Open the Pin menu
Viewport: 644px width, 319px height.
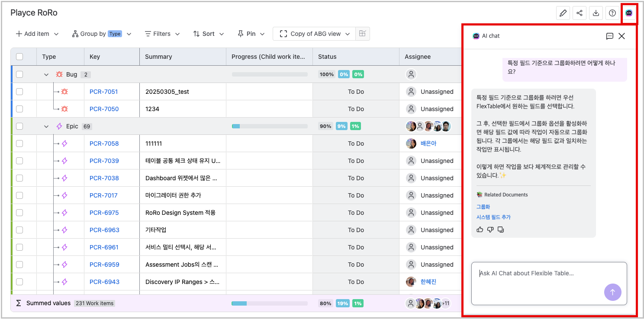(x=250, y=33)
